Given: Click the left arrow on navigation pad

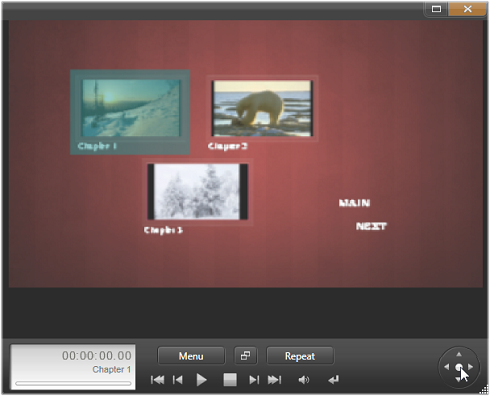Looking at the screenshot, I should 447,367.
